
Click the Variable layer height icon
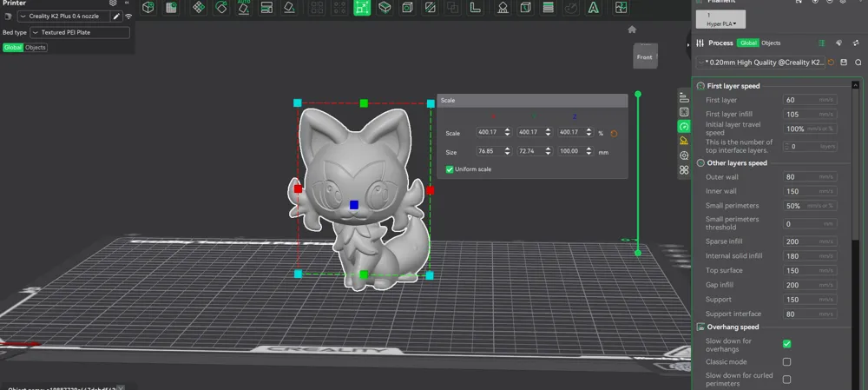point(548,8)
